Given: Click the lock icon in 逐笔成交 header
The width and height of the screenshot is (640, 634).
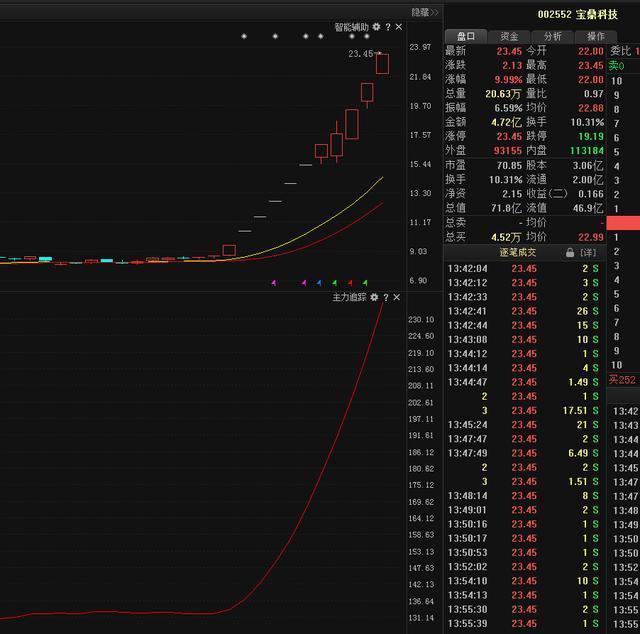Looking at the screenshot, I should pyautogui.click(x=570, y=253).
